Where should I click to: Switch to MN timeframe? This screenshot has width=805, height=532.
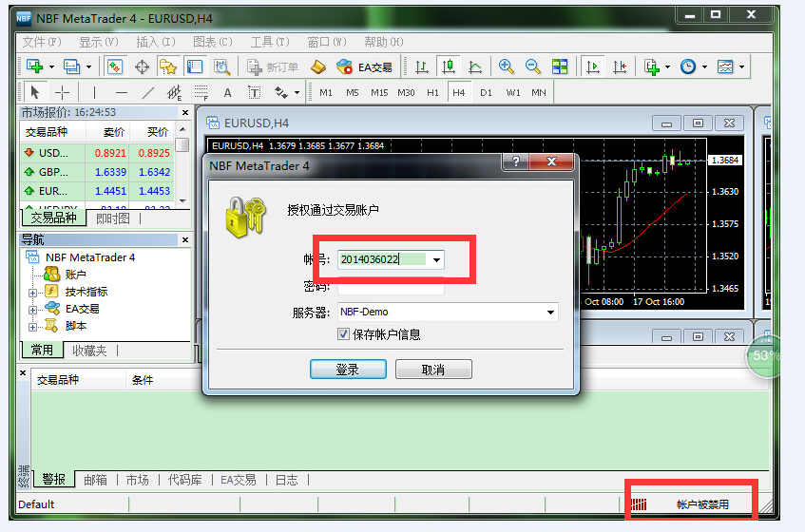click(539, 93)
